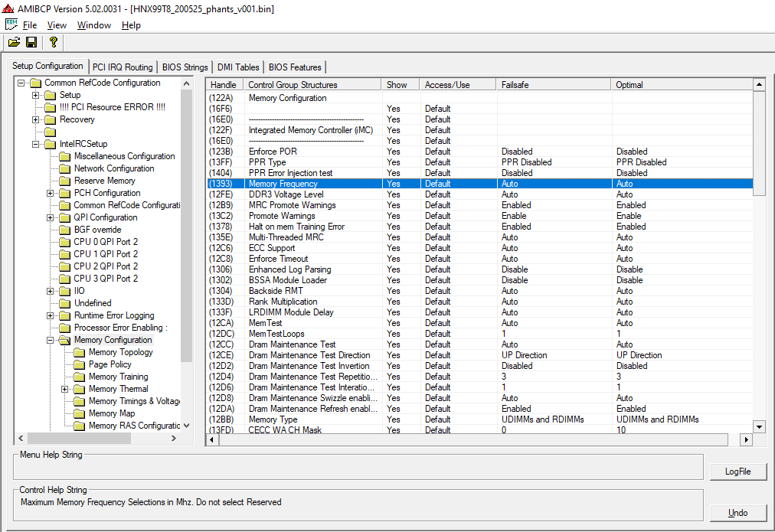Click the folder icon for PCH Configuration

click(65, 193)
